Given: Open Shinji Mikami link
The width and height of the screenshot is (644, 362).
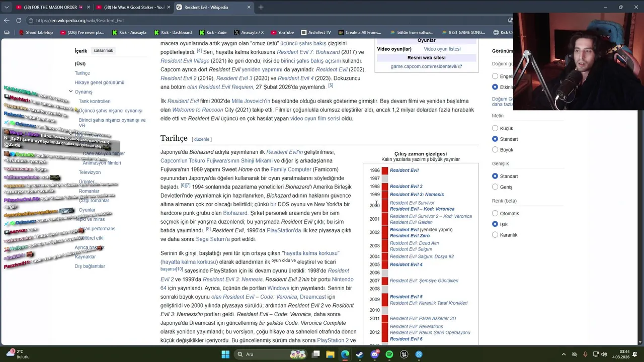Looking at the screenshot, I should coord(257,161).
